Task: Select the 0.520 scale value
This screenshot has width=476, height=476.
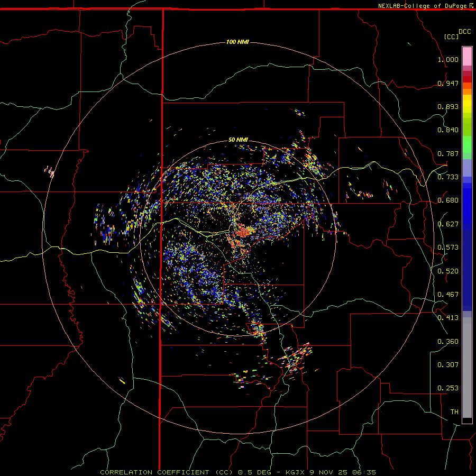Action: 448,271
